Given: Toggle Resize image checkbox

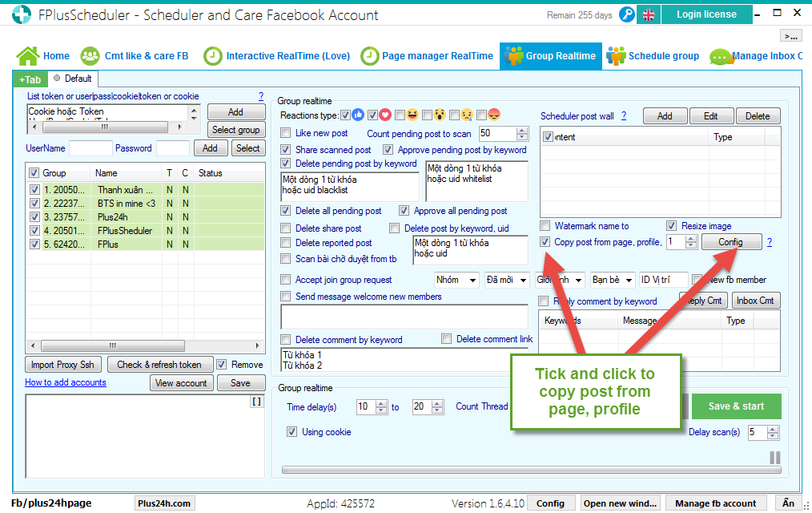Looking at the screenshot, I should tap(672, 226).
